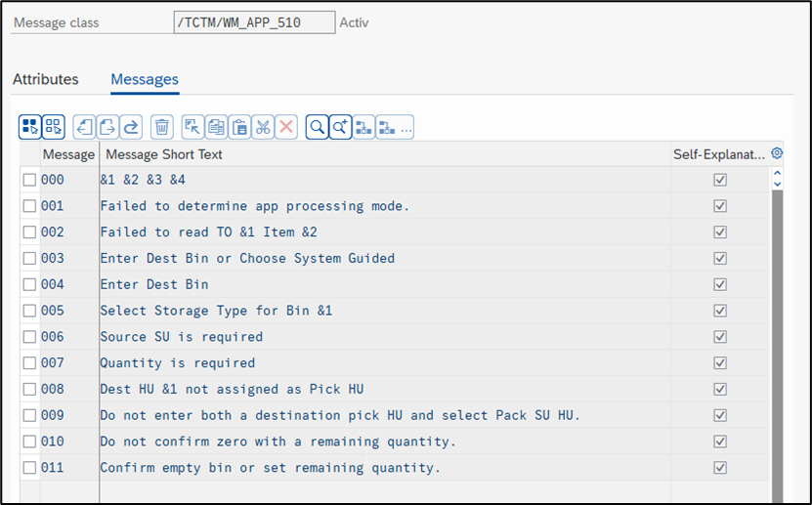Click the scissors Cut icon
Image resolution: width=812 pixels, height=505 pixels.
coord(263,126)
